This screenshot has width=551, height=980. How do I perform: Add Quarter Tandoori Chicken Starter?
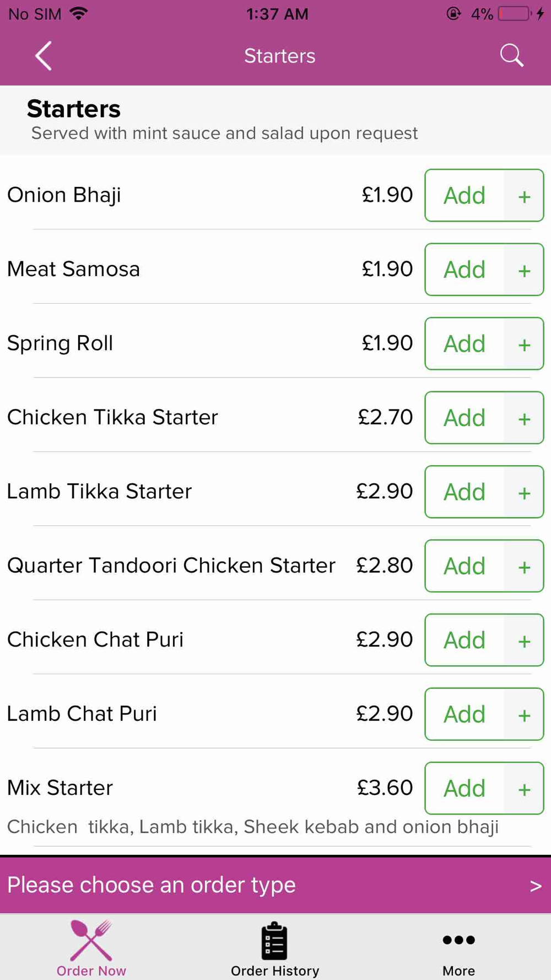(464, 566)
